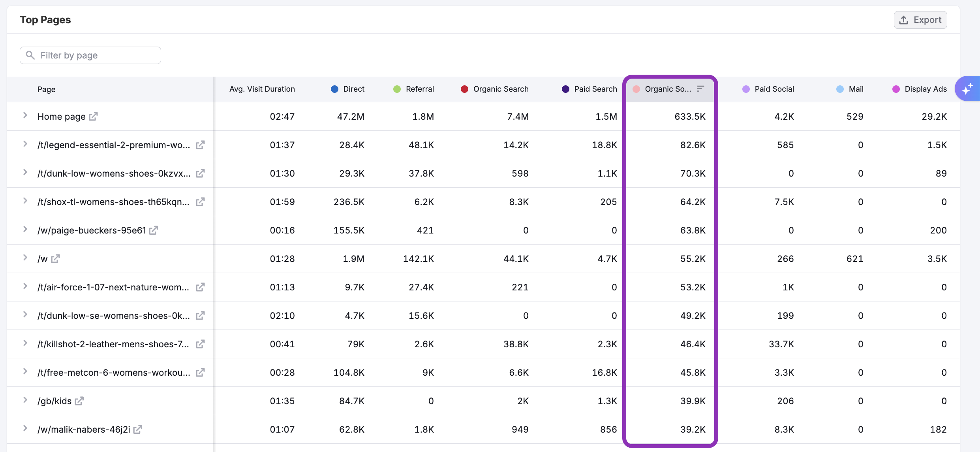Expand the free-metcon-6-womens row
Screen dimensions: 980x452
(x=25, y=371)
